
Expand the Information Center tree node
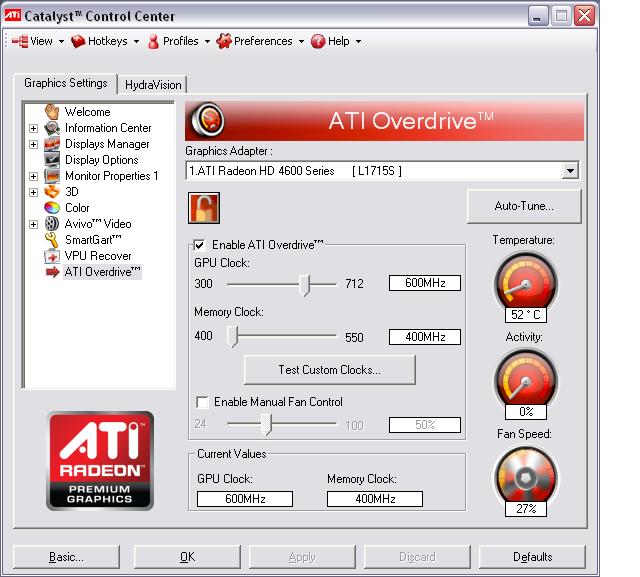click(x=34, y=128)
